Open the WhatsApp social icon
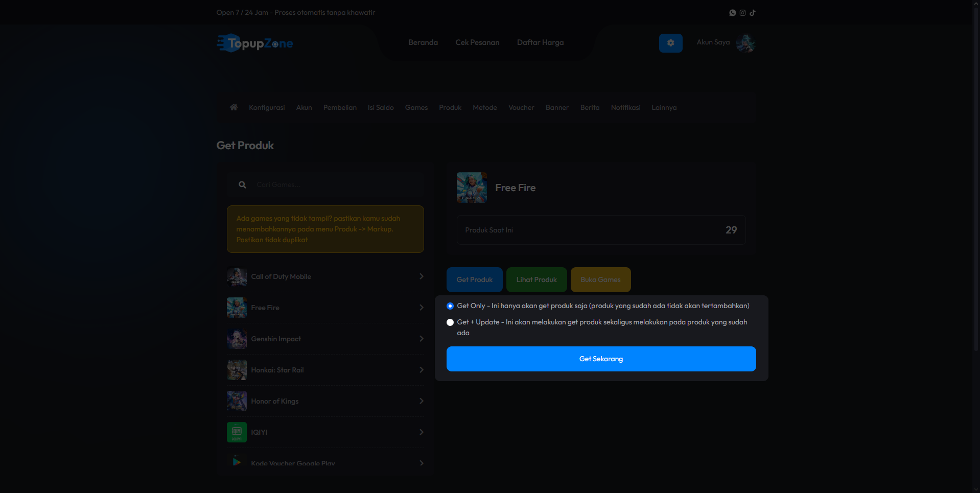Screen dimensions: 980x493 (x=732, y=13)
